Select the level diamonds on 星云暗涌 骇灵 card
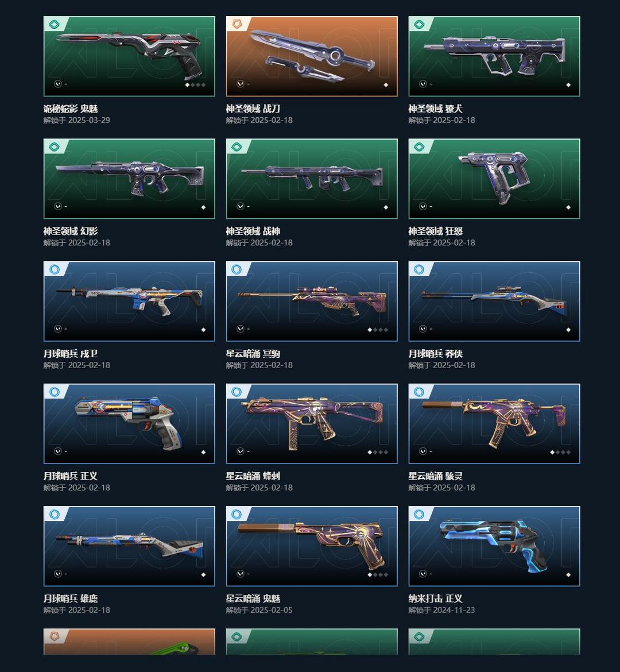This screenshot has width=620, height=672. click(560, 452)
